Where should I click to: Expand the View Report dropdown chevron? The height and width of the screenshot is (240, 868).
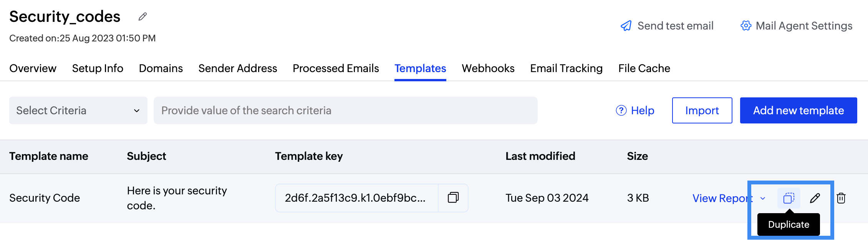point(762,199)
